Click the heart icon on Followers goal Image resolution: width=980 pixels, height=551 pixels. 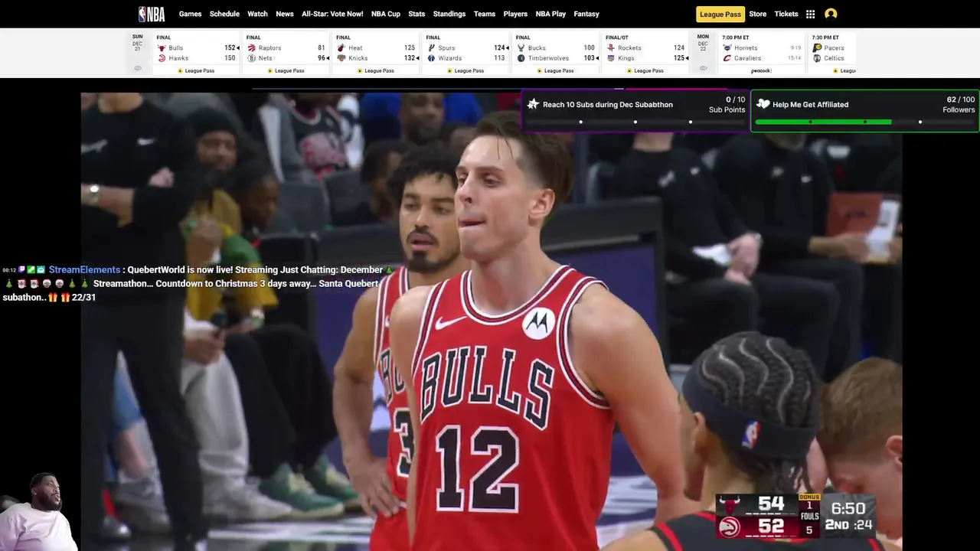pos(763,104)
